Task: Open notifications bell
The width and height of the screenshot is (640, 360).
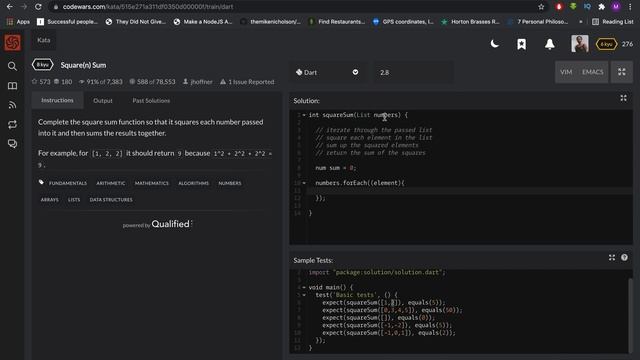Action: pos(549,44)
